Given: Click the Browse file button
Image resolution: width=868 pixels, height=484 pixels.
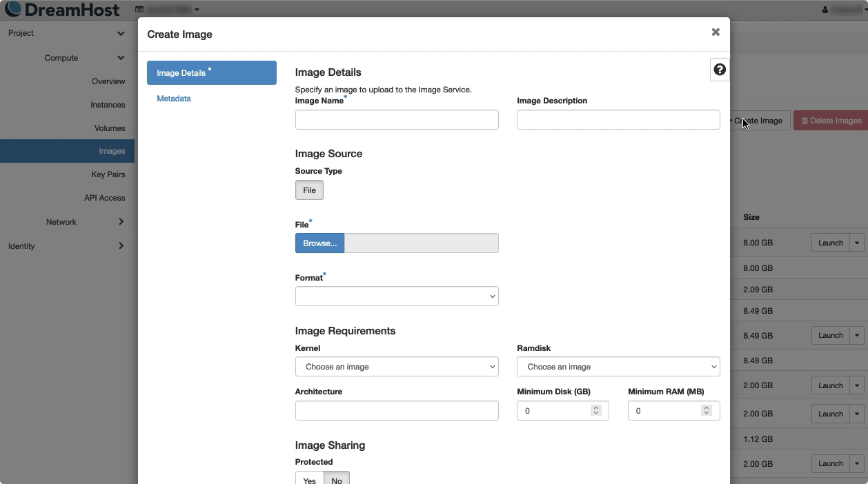Looking at the screenshot, I should [319, 243].
